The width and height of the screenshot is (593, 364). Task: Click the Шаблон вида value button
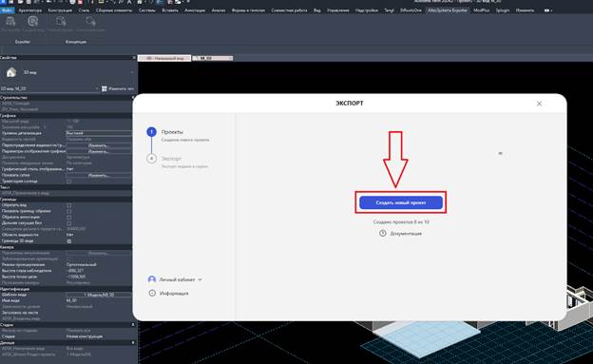99,295
